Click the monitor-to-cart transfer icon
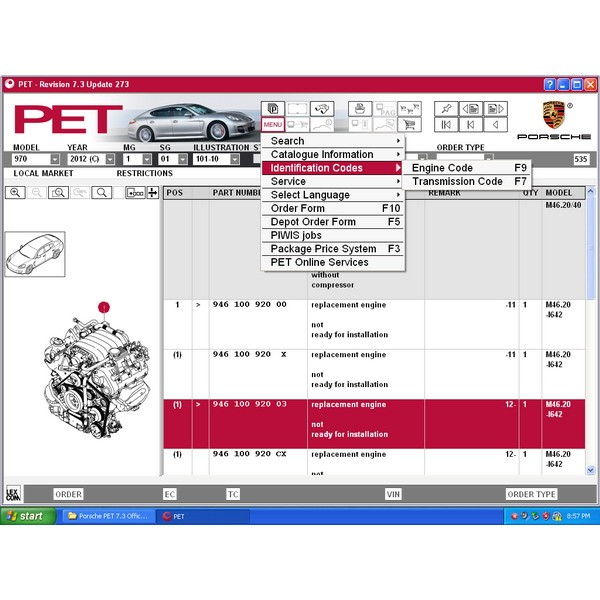This screenshot has height=600, width=600. [x=297, y=124]
